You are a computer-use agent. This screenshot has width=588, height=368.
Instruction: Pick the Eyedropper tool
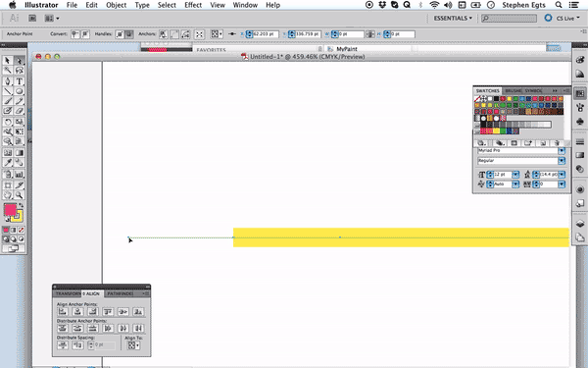point(7,163)
